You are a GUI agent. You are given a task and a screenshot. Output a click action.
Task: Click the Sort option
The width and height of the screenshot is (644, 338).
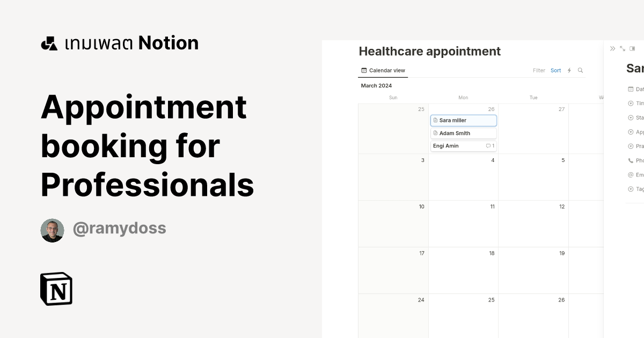click(555, 70)
